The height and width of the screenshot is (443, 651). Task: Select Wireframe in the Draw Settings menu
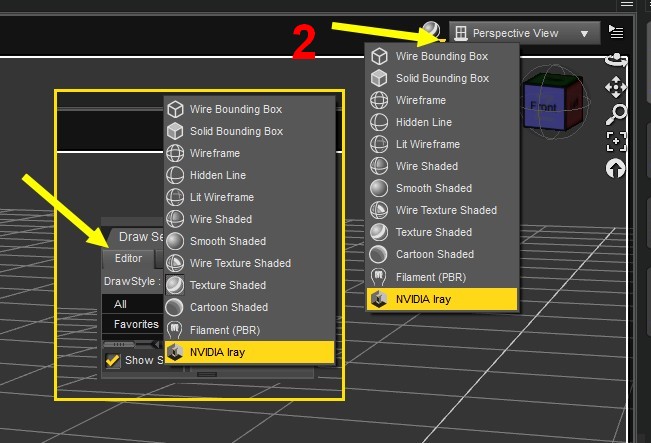coord(250,153)
